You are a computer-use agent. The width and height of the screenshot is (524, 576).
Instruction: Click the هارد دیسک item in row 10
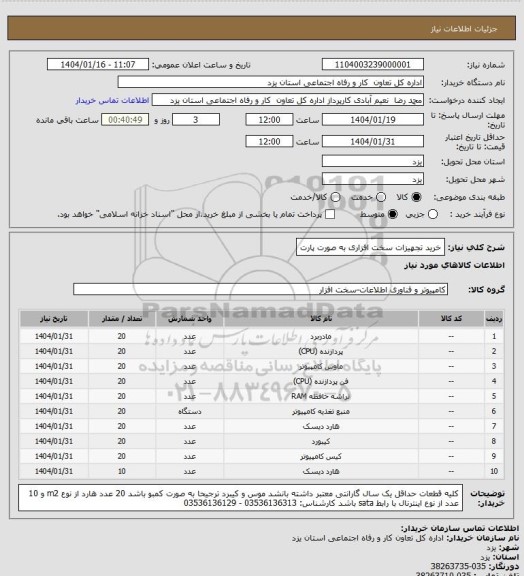coord(321,471)
